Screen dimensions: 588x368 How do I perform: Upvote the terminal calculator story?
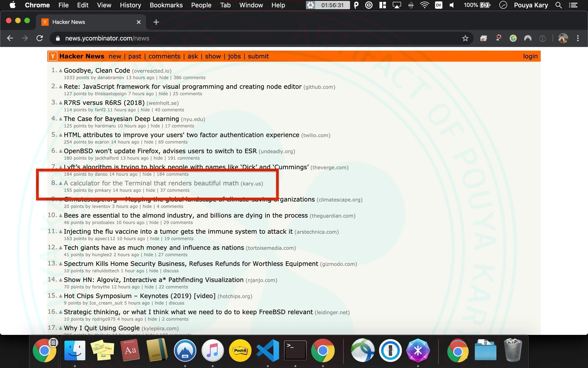tap(61, 183)
